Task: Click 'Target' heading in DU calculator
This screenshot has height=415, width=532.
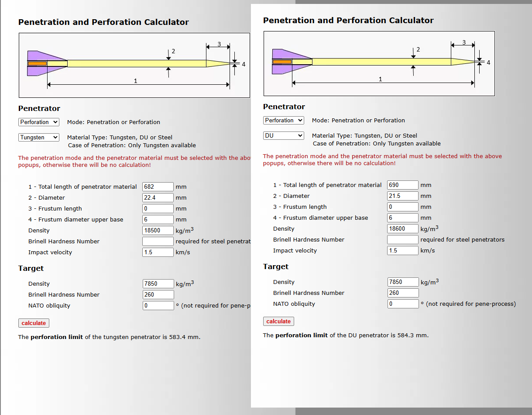Action: (x=276, y=266)
